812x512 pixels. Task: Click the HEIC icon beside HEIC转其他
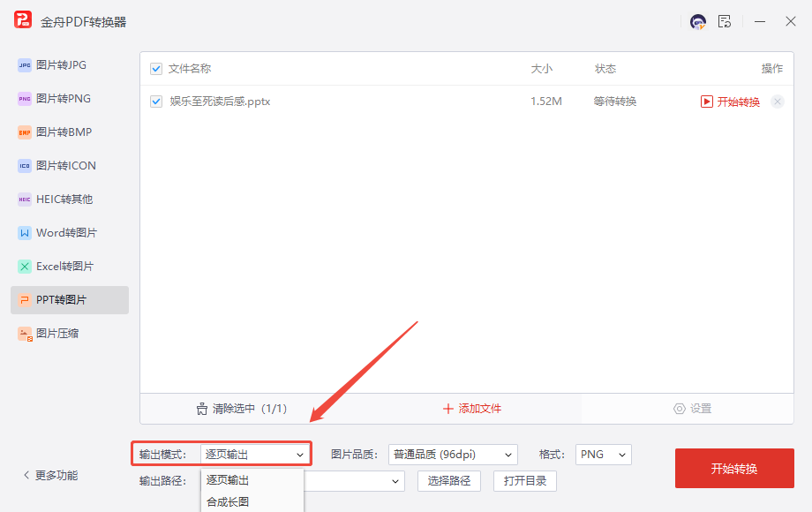coord(25,200)
